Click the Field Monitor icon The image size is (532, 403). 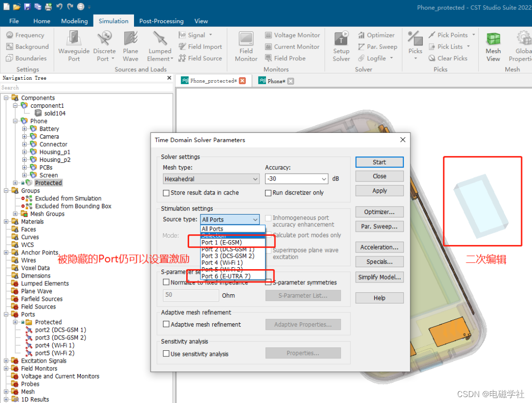(x=246, y=46)
